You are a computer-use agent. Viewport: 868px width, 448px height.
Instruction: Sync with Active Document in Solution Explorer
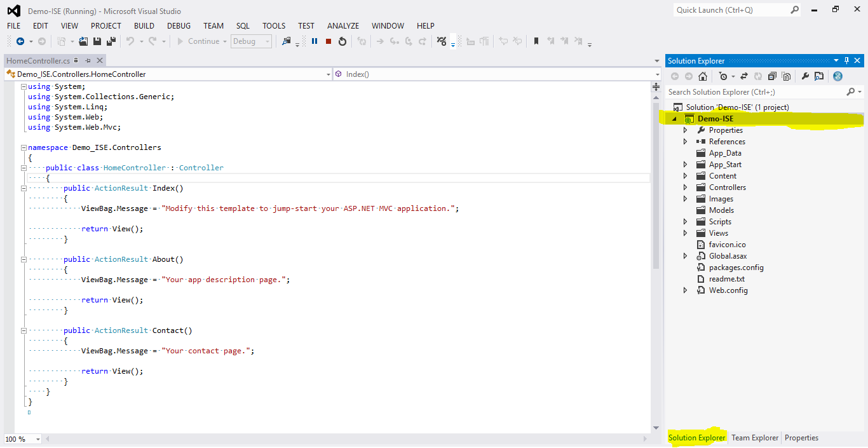click(744, 76)
